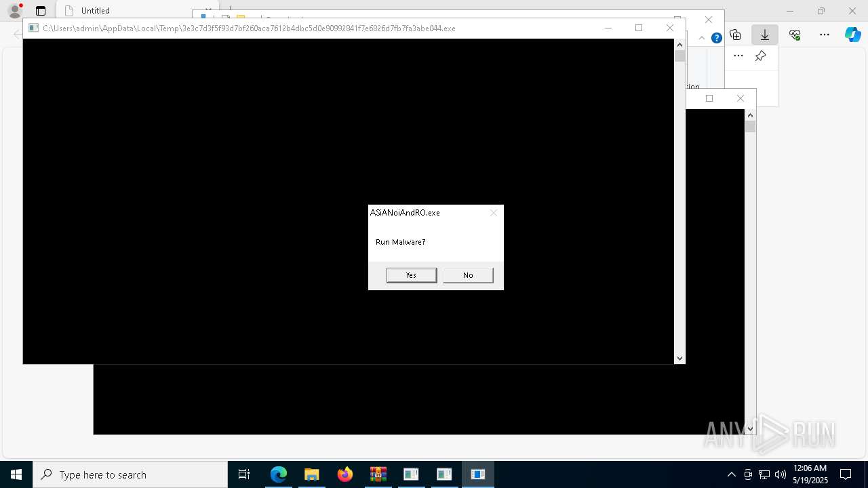
Task: Open Edge Copilot icon
Action: pos(852,35)
